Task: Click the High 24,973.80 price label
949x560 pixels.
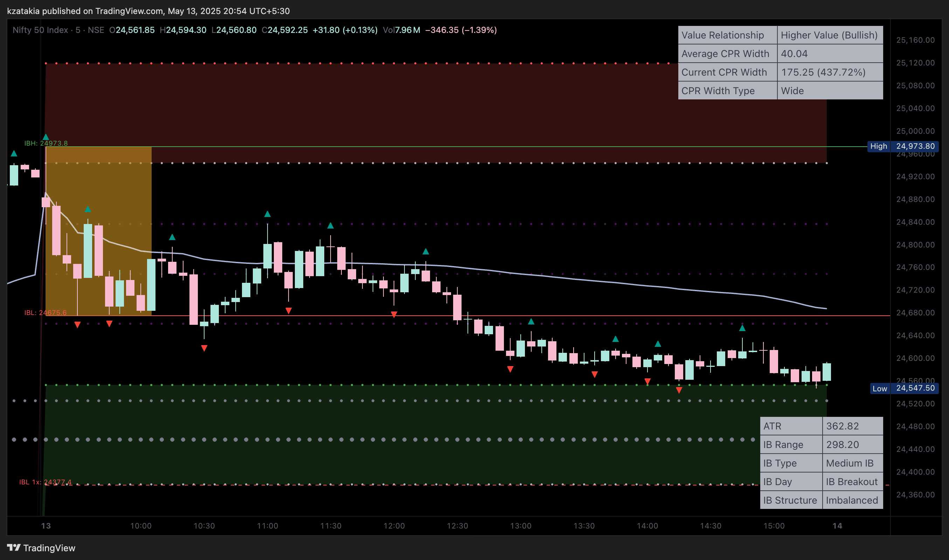Action: [x=902, y=146]
